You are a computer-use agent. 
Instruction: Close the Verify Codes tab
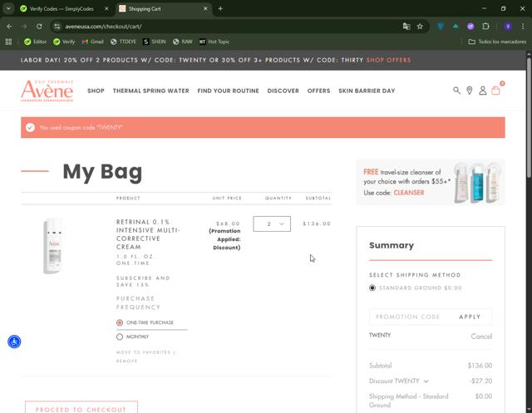[106, 8]
